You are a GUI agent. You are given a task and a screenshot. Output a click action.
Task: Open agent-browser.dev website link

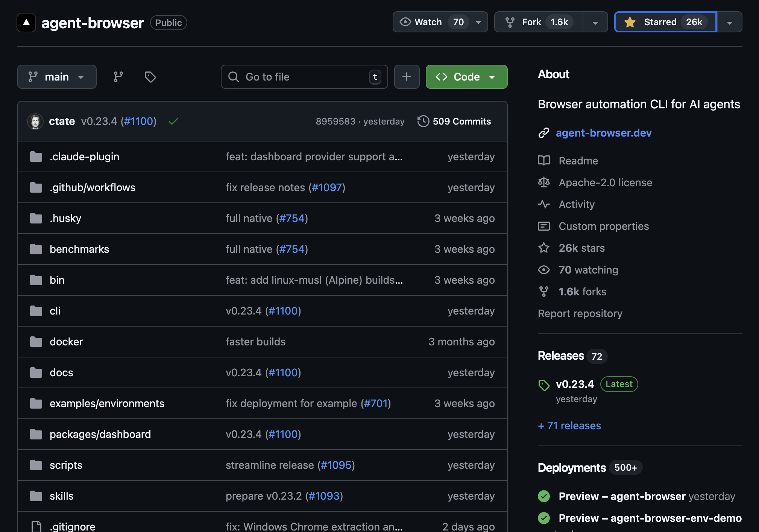tap(603, 133)
